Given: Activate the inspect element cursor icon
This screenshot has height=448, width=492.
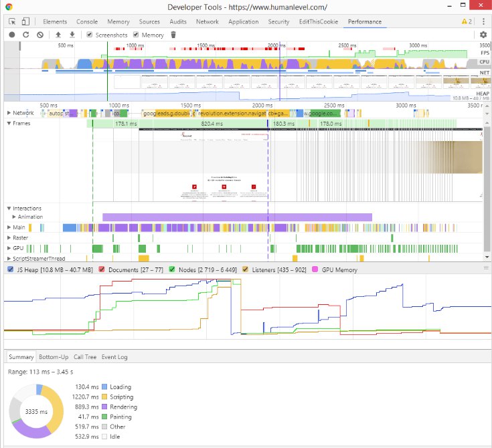Looking at the screenshot, I should click(12, 21).
